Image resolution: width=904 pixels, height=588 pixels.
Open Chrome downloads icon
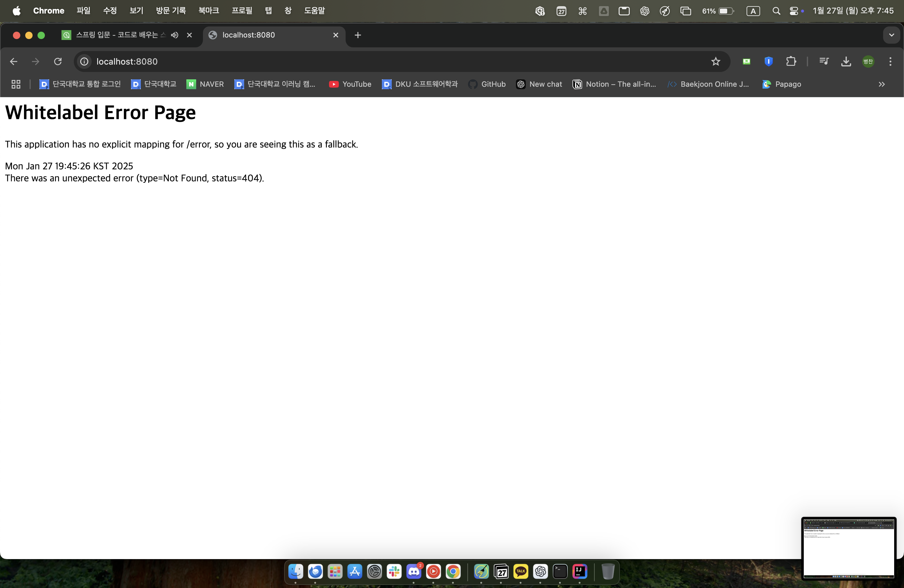point(846,62)
